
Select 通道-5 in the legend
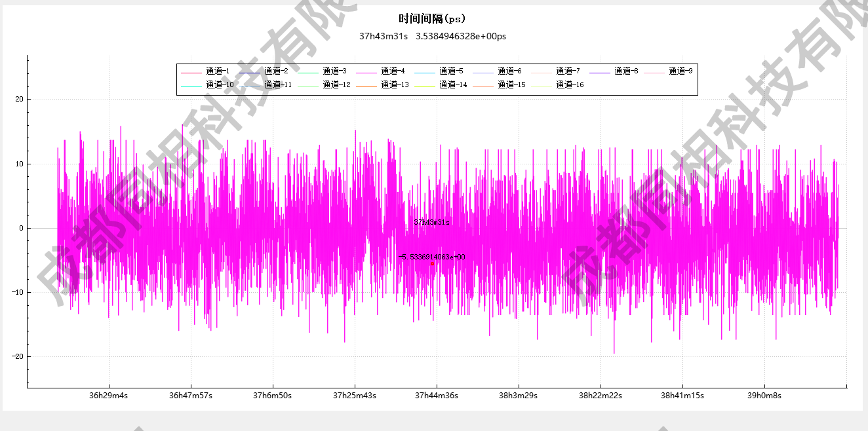click(450, 71)
